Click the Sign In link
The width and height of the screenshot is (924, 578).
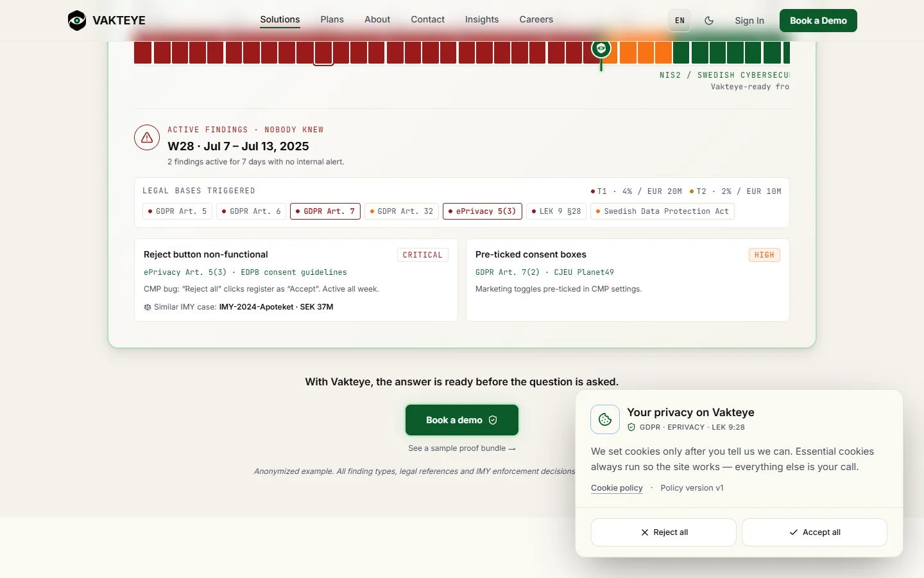[749, 21]
